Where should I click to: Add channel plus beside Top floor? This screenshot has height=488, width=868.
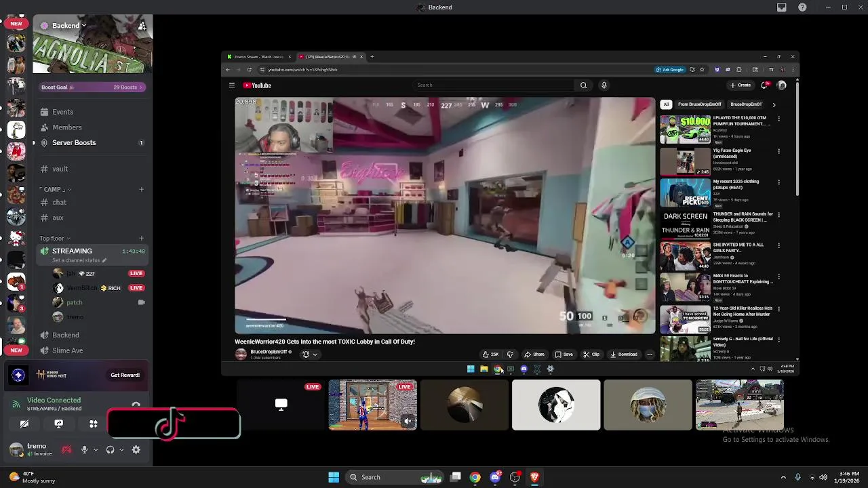click(x=142, y=238)
